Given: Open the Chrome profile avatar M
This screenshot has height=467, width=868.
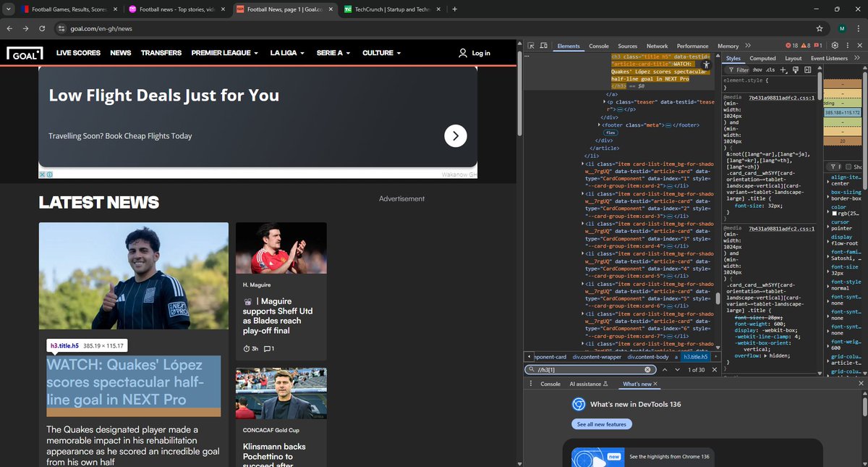Looking at the screenshot, I should click(842, 28).
